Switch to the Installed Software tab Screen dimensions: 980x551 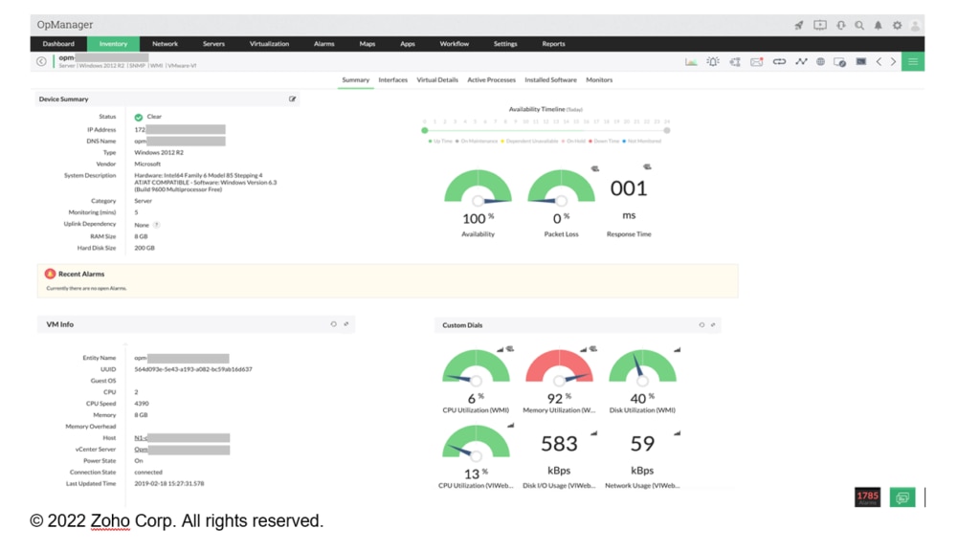pyautogui.click(x=550, y=80)
